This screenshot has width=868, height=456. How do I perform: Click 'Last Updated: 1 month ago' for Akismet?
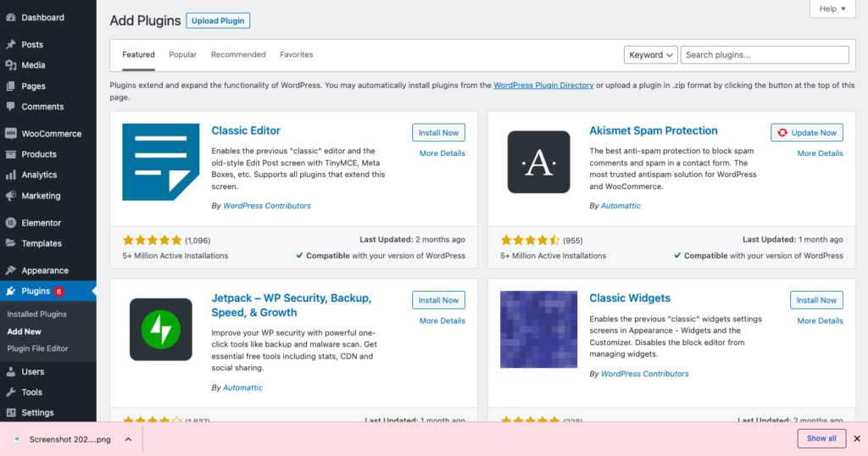point(793,240)
